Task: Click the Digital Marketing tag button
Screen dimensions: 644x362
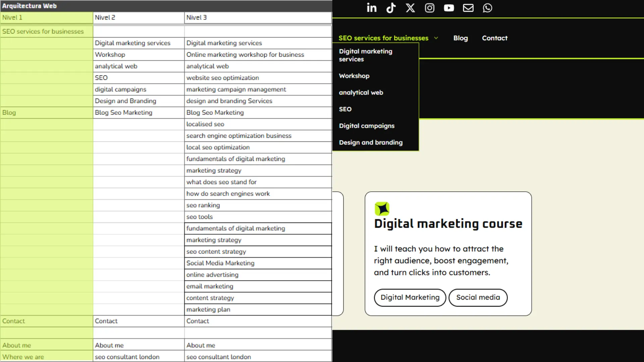Action: tap(410, 297)
